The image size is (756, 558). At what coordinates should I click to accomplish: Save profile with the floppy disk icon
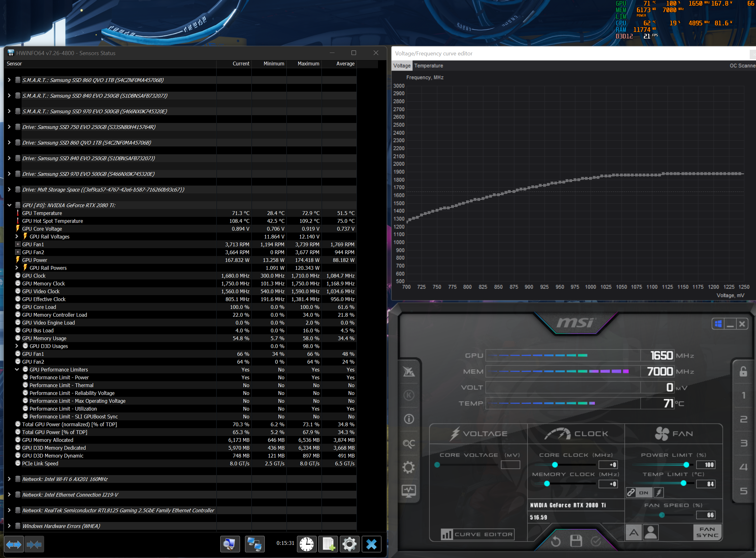point(576,541)
